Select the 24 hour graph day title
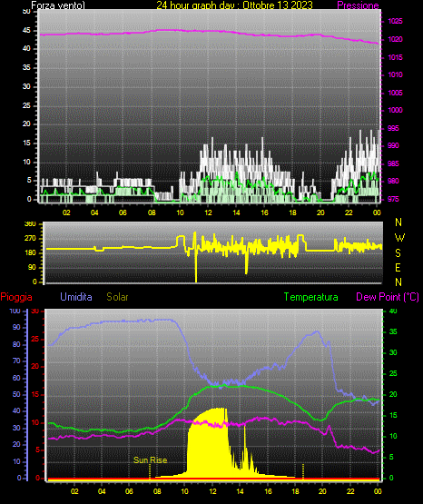This screenshot has width=423, height=504. click(x=234, y=5)
